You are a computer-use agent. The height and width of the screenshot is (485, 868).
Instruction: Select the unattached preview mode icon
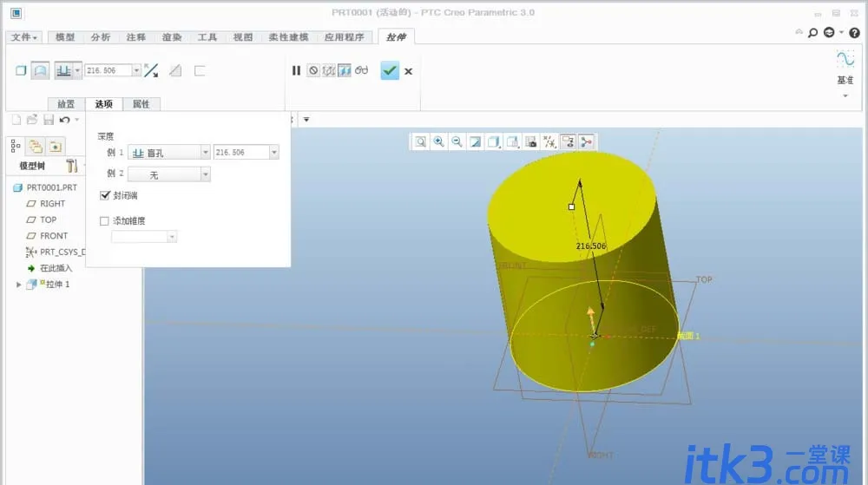click(x=329, y=71)
